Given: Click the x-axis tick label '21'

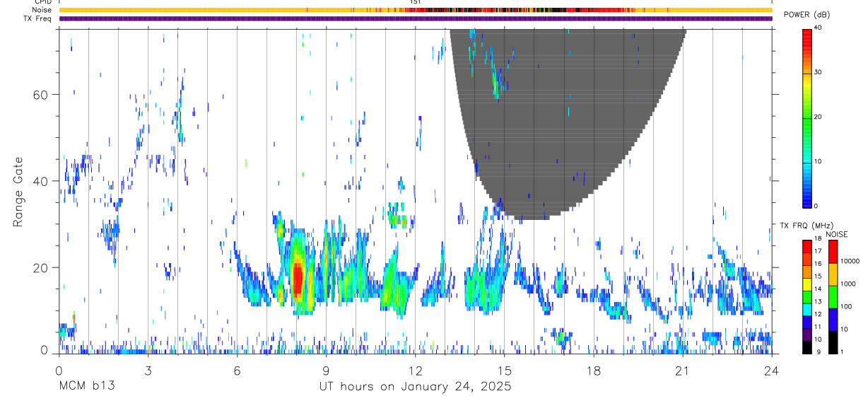Looking at the screenshot, I should (x=683, y=370).
